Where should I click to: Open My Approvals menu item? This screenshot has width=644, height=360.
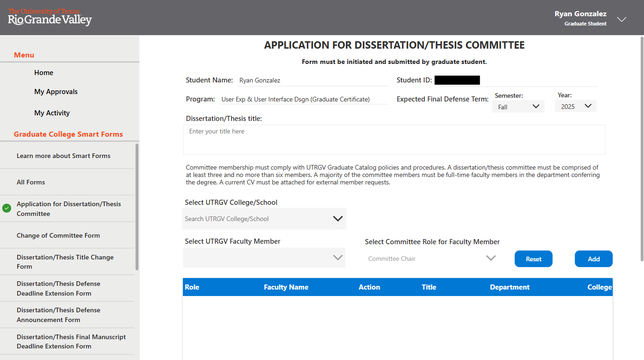coord(56,92)
